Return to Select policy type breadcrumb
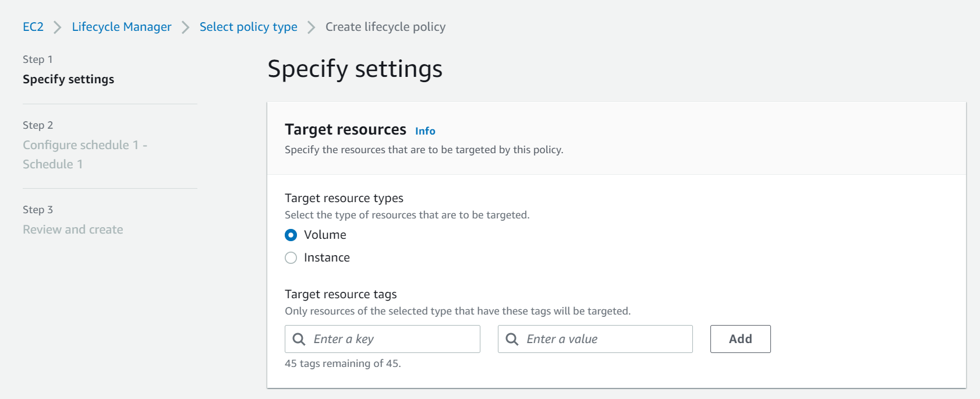This screenshot has height=399, width=980. coord(249,27)
